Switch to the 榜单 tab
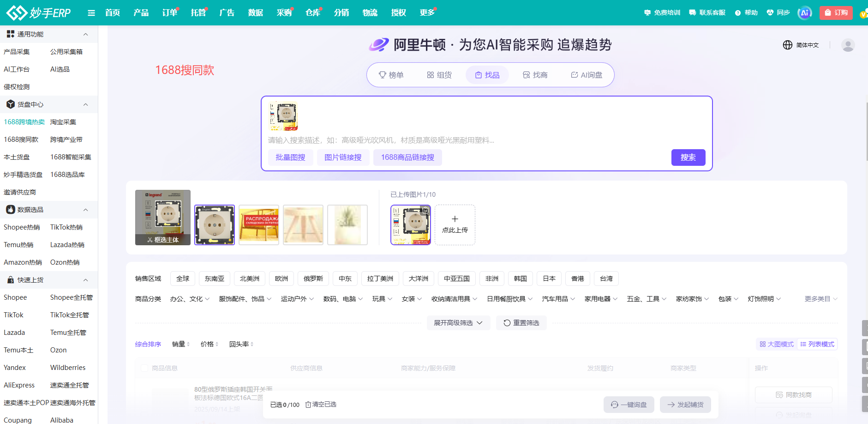The height and width of the screenshot is (424, 868). coord(391,75)
